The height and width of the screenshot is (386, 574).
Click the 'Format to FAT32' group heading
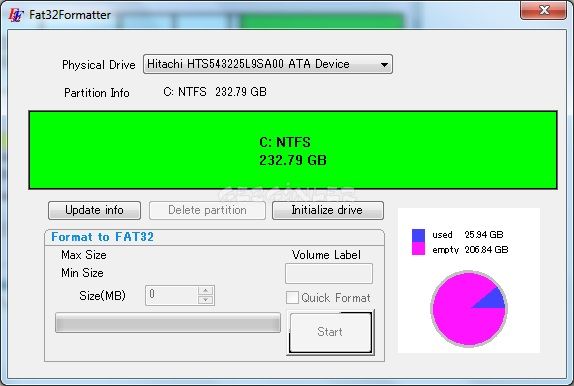tap(102, 237)
